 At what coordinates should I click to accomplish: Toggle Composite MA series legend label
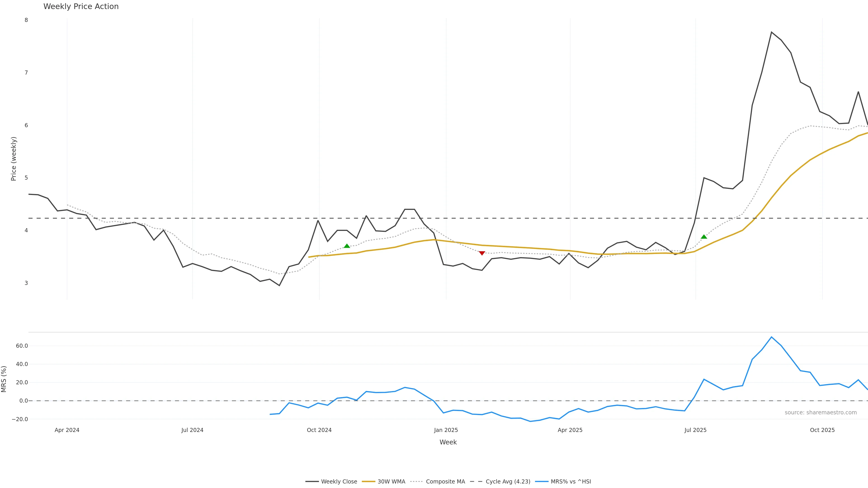point(445,482)
